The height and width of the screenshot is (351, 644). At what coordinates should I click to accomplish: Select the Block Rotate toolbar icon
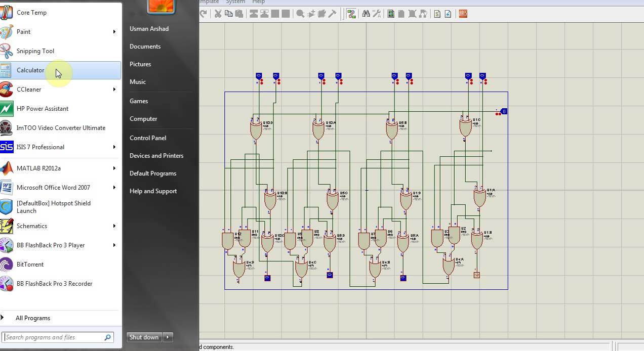275,14
